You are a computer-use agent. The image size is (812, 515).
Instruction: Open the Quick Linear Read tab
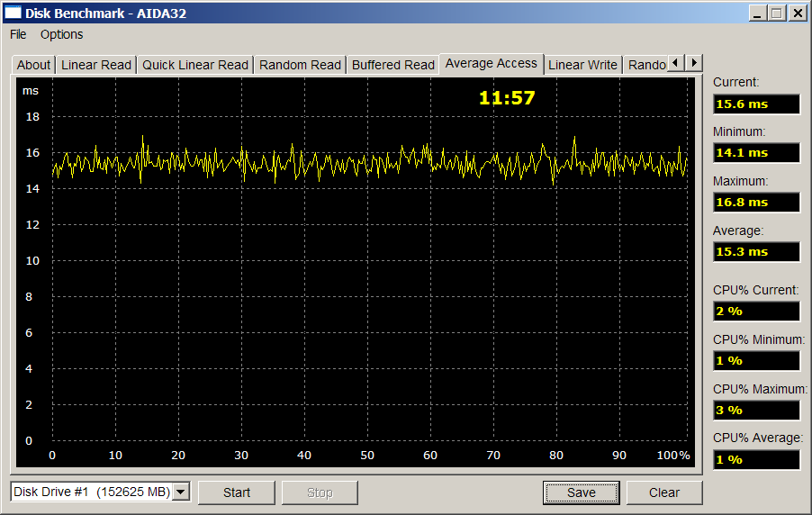(x=195, y=65)
